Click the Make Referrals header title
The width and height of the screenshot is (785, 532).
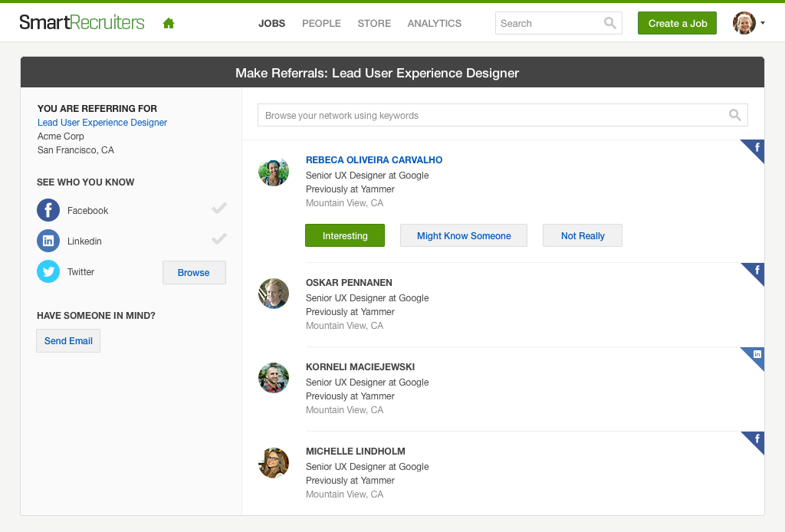[377, 73]
